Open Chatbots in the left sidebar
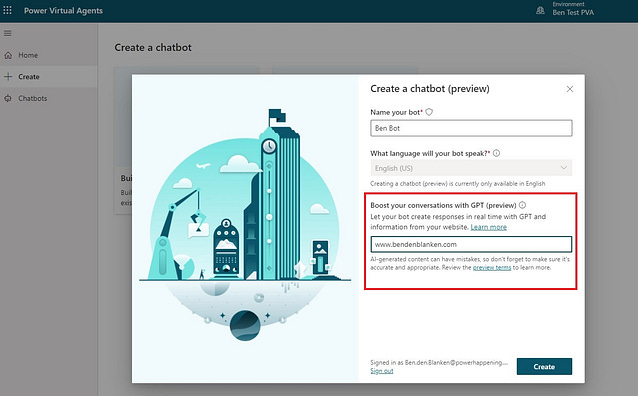Viewport: 638px width, 396px height. point(48,98)
